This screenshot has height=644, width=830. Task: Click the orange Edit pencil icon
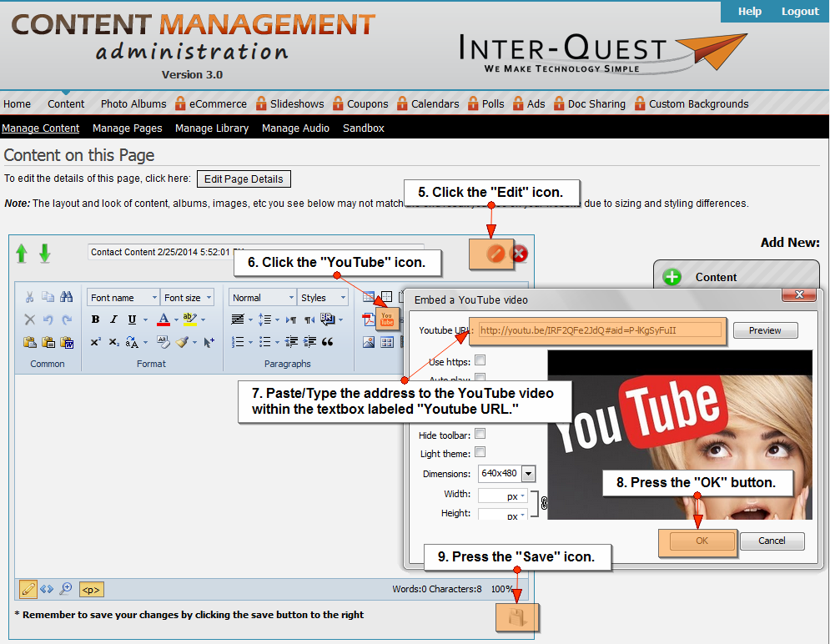[x=495, y=254]
